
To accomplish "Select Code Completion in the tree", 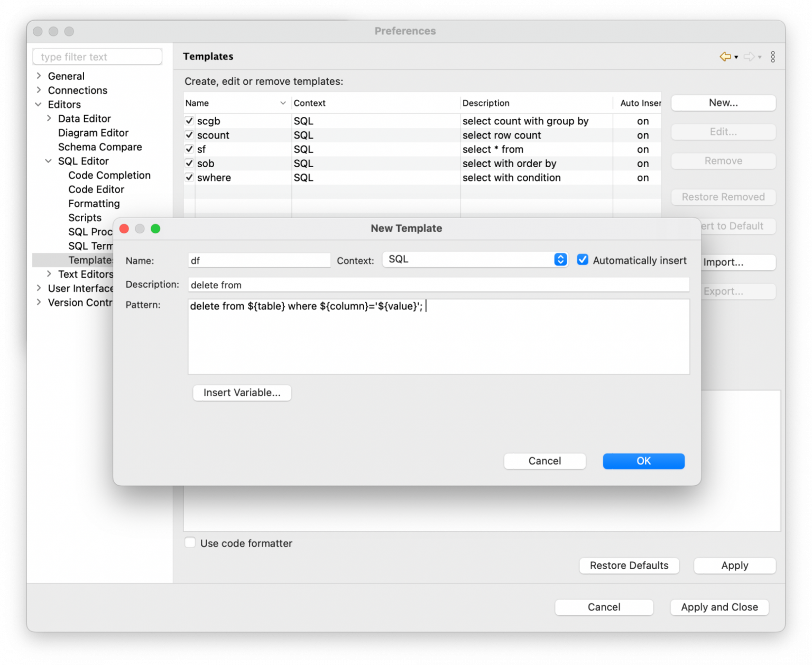I will tap(109, 175).
